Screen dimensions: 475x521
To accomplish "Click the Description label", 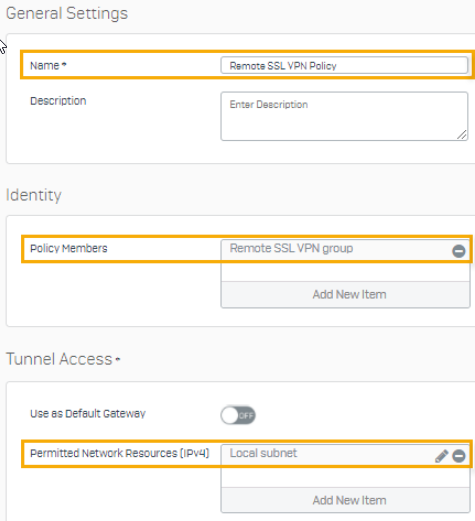I will click(58, 101).
